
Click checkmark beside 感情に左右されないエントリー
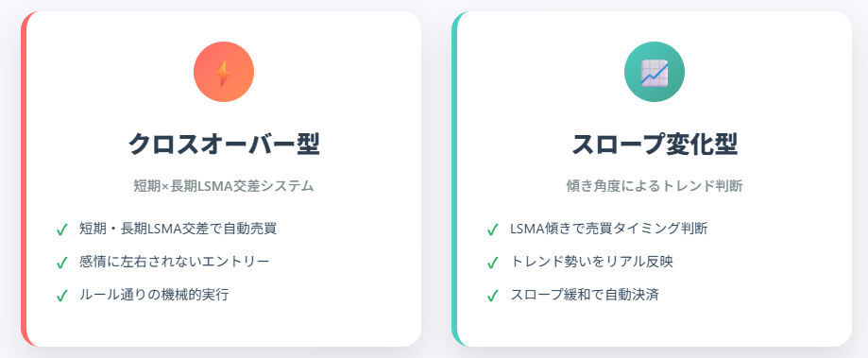[62, 263]
